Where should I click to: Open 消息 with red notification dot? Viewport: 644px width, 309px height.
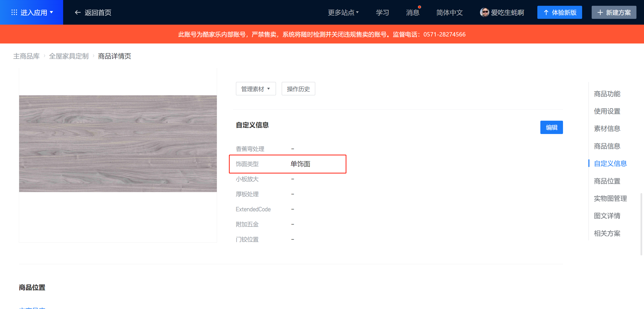(x=413, y=12)
